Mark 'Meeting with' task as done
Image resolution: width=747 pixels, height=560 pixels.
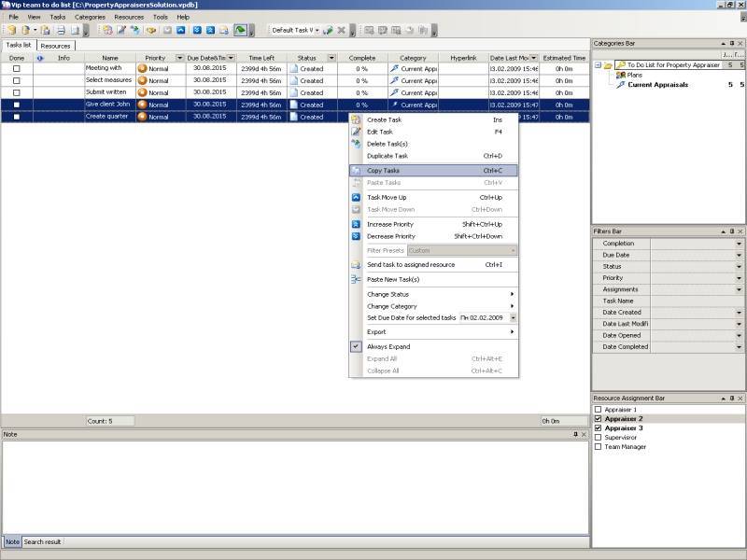point(16,69)
